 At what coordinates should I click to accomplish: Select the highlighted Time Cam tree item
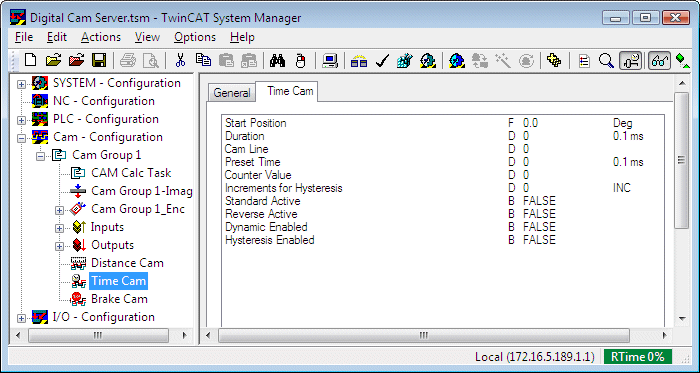click(118, 281)
